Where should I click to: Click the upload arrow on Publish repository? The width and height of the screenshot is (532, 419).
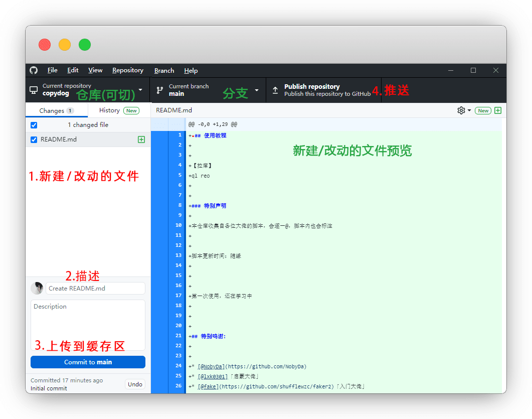point(275,91)
